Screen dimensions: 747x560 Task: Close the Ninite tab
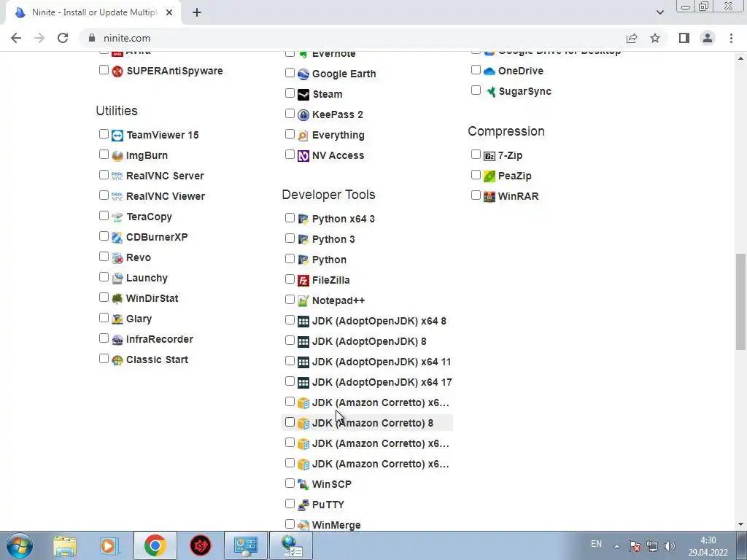(x=169, y=12)
